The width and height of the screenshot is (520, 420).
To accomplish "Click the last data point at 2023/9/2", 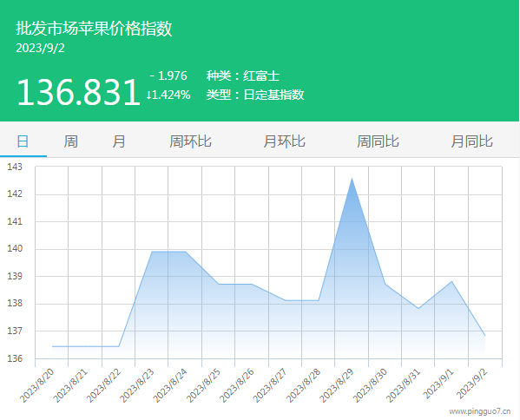I will 485,336.
